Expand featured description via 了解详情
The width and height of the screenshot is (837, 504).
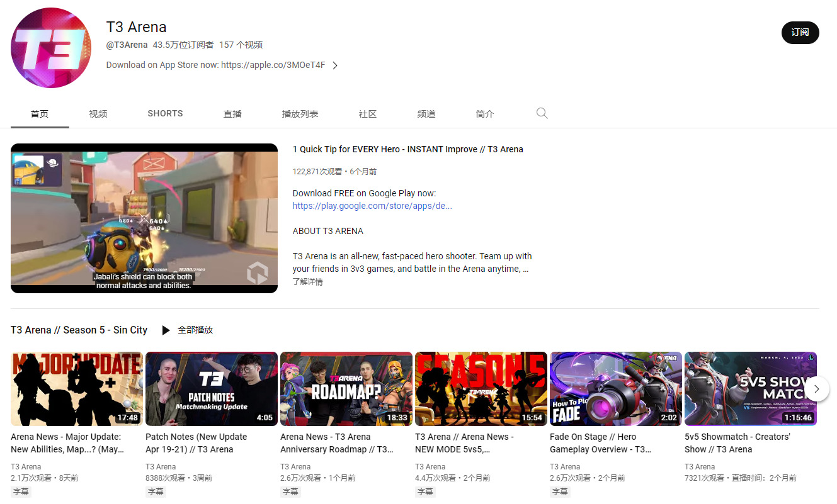click(308, 282)
